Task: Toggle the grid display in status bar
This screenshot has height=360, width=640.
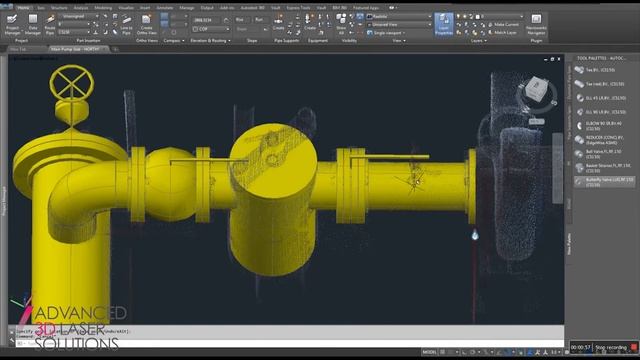Action: coord(442,352)
